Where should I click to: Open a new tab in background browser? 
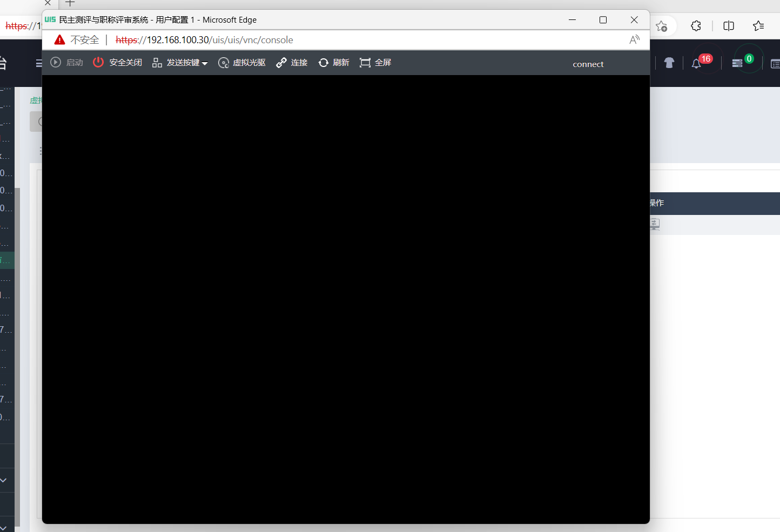tap(70, 3)
